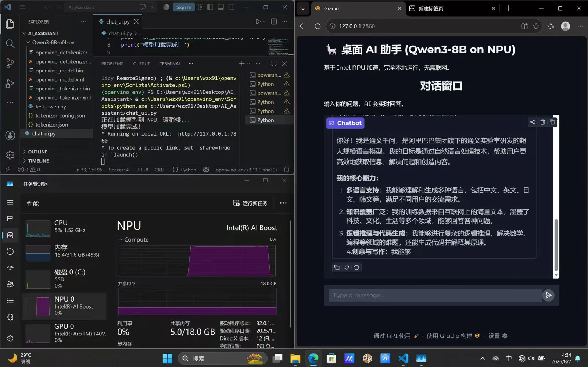The width and height of the screenshot is (588, 367).
Task: Focus the Type a message input field
Action: coord(435,295)
